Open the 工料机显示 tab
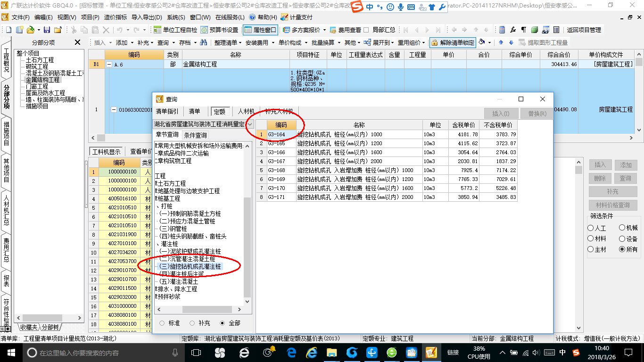644x362 pixels. (x=107, y=152)
